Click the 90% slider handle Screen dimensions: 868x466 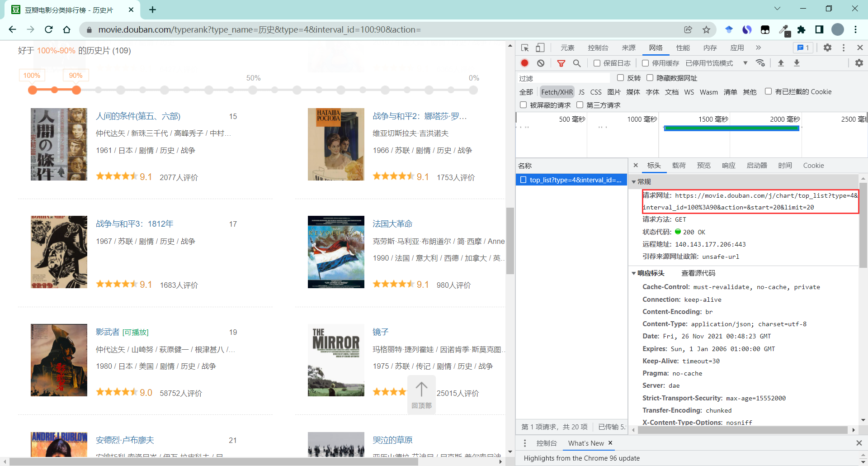click(76, 90)
